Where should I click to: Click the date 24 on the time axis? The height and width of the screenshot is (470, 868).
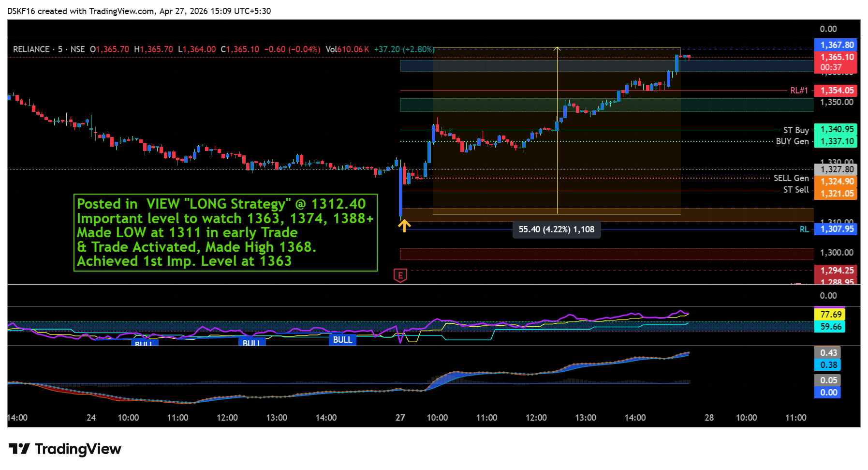point(91,418)
